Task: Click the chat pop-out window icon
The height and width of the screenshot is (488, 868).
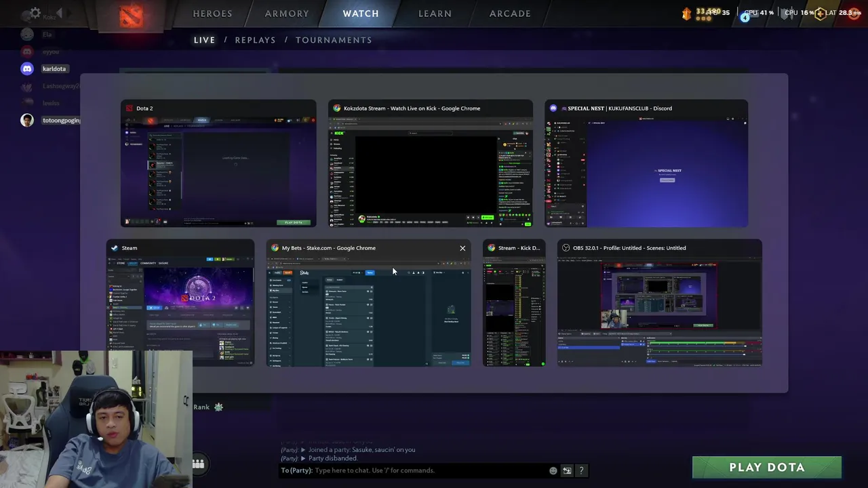Action: pyautogui.click(x=567, y=470)
